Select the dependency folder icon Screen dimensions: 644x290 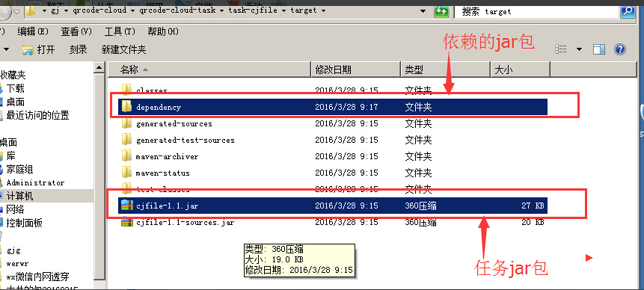127,107
